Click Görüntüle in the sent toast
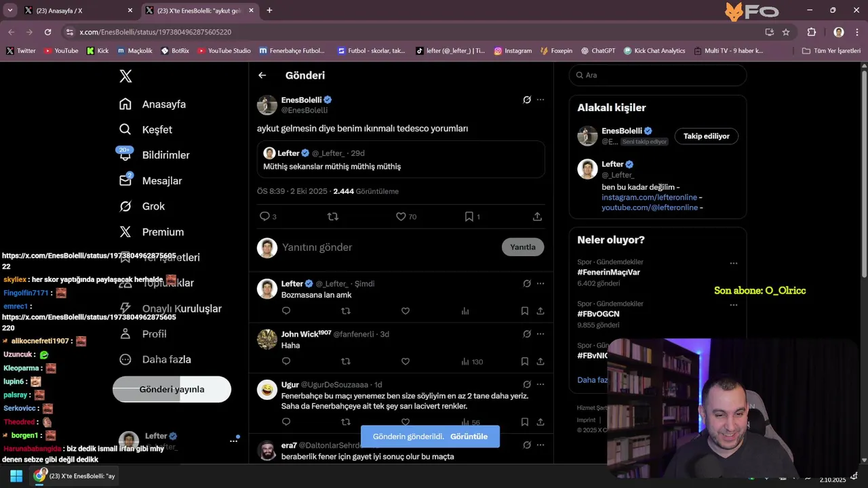 469,436
